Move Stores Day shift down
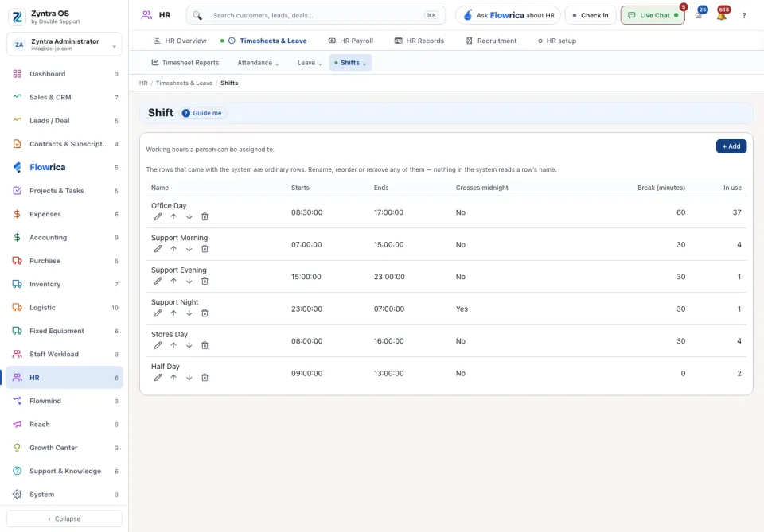Image resolution: width=764 pixels, height=532 pixels. click(x=189, y=345)
